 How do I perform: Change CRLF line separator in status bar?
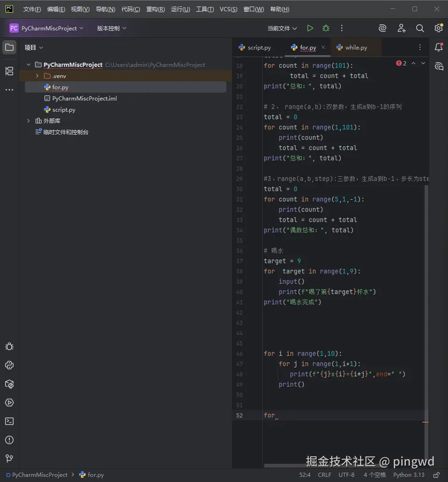pos(325,475)
